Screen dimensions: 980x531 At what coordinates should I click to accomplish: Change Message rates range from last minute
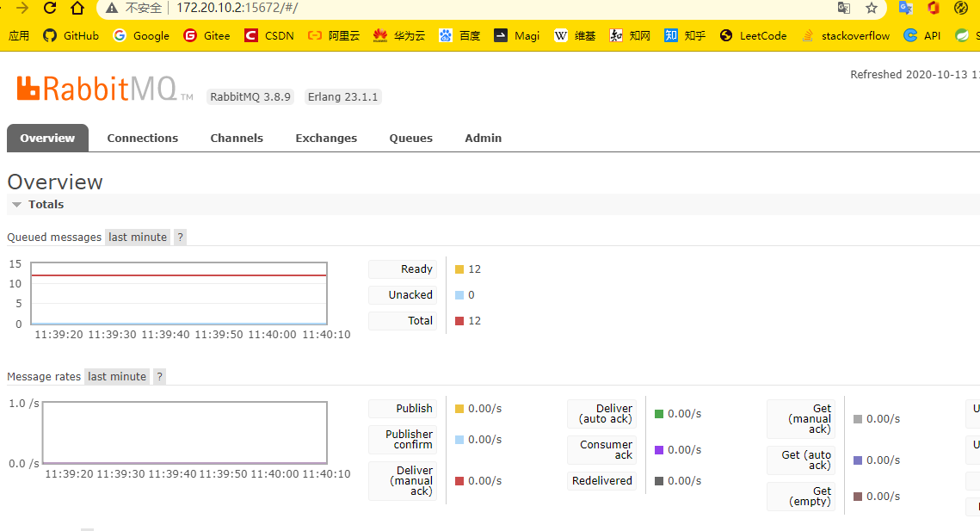pos(117,376)
